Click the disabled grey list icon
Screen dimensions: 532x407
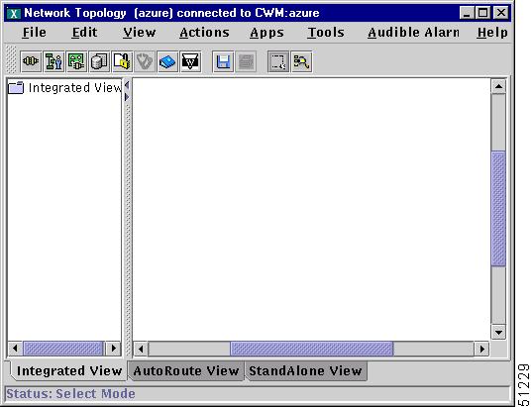[x=246, y=61]
